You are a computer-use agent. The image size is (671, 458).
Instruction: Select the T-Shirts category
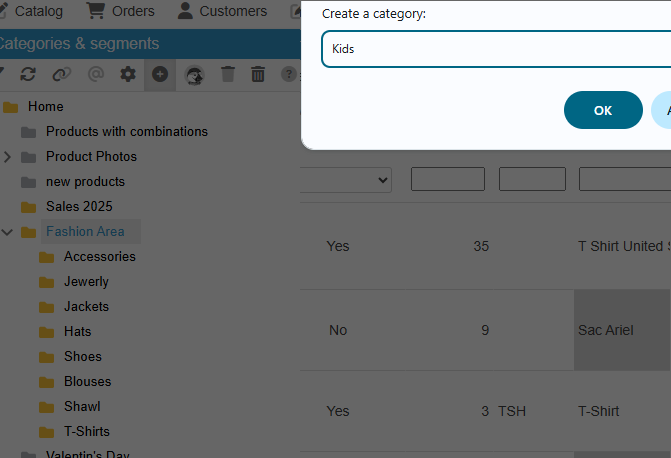[87, 431]
